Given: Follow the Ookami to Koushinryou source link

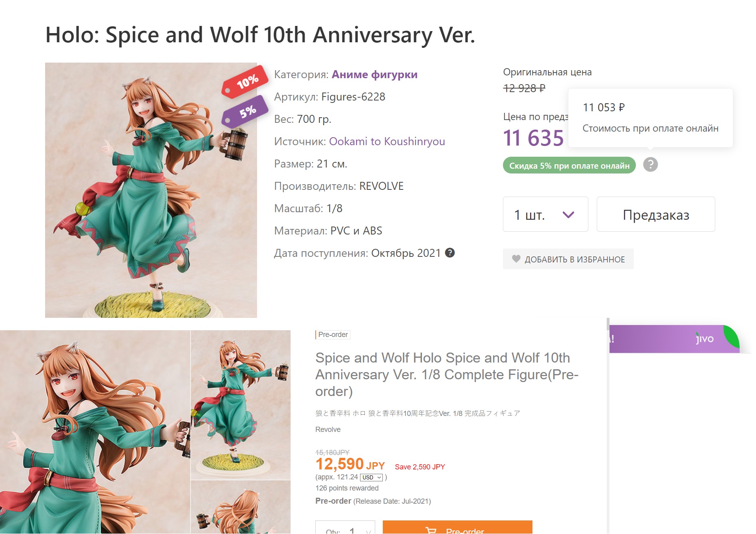Looking at the screenshot, I should point(387,142).
